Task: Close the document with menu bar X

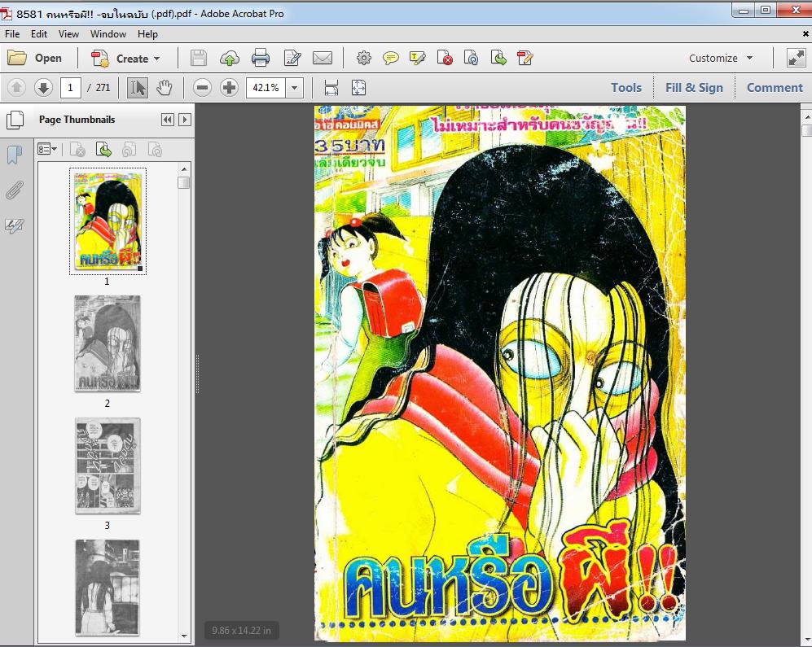Action: click(x=805, y=33)
